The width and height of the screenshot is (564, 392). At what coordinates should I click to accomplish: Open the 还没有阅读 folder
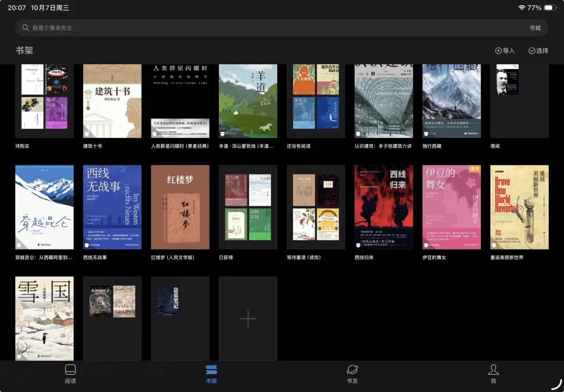[316, 101]
